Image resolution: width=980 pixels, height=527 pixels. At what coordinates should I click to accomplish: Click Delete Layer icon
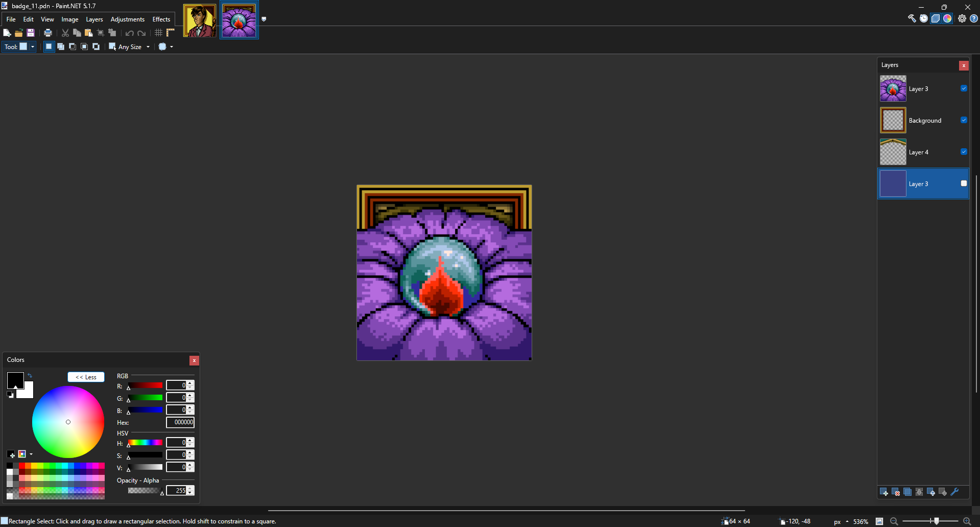coord(896,492)
